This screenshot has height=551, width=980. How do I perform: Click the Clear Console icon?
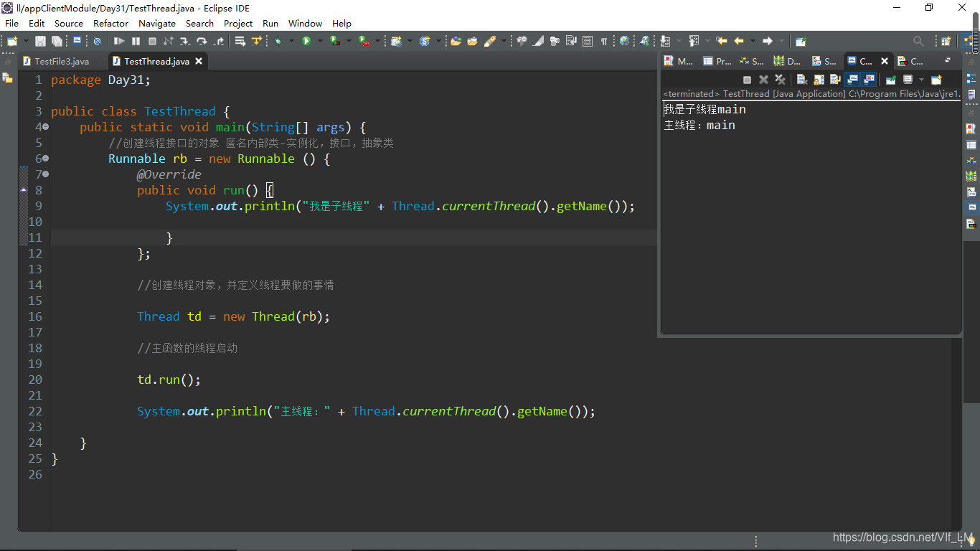802,80
